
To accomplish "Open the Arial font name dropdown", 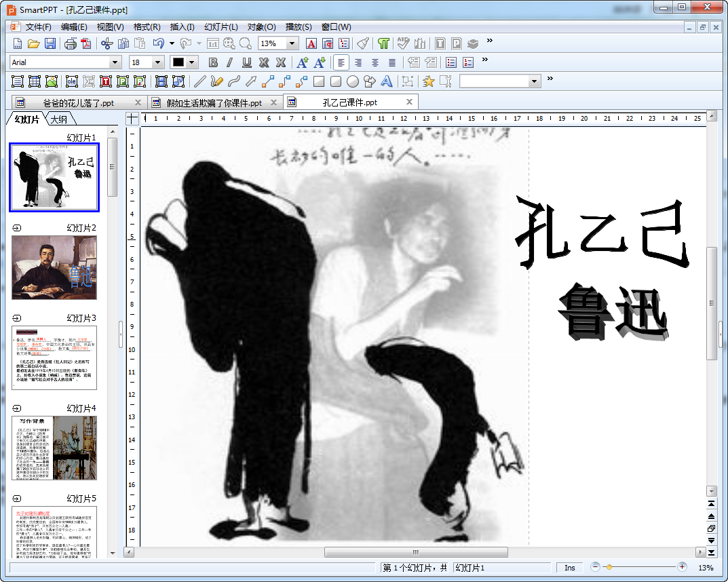I will point(115,62).
